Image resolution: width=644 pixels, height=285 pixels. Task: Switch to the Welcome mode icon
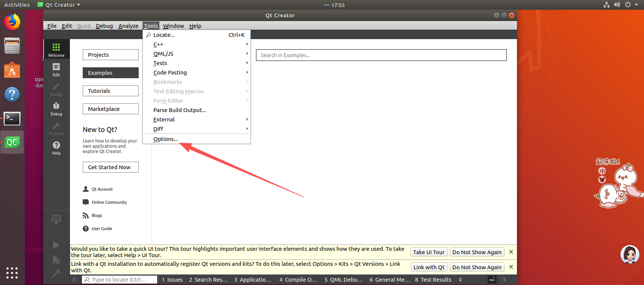tap(56, 49)
